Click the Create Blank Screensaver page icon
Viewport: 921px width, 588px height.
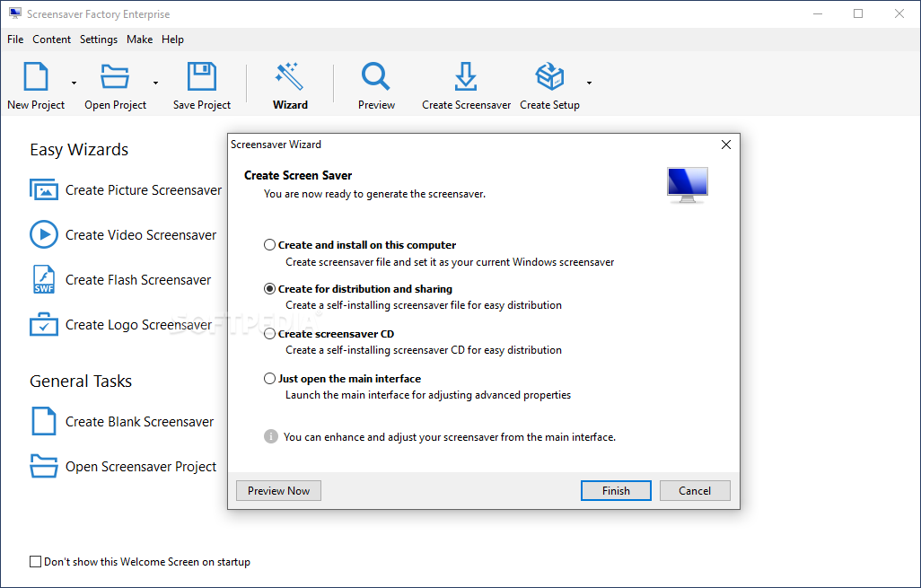pyautogui.click(x=44, y=421)
